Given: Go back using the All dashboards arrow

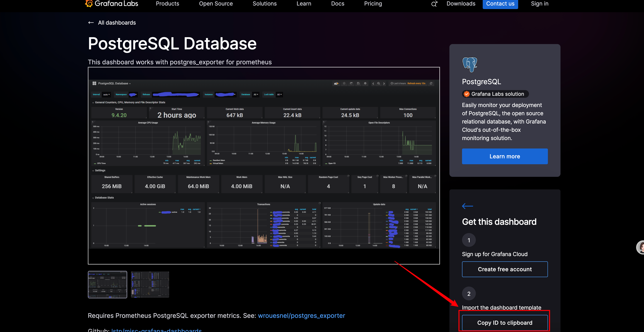Looking at the screenshot, I should click(x=91, y=23).
